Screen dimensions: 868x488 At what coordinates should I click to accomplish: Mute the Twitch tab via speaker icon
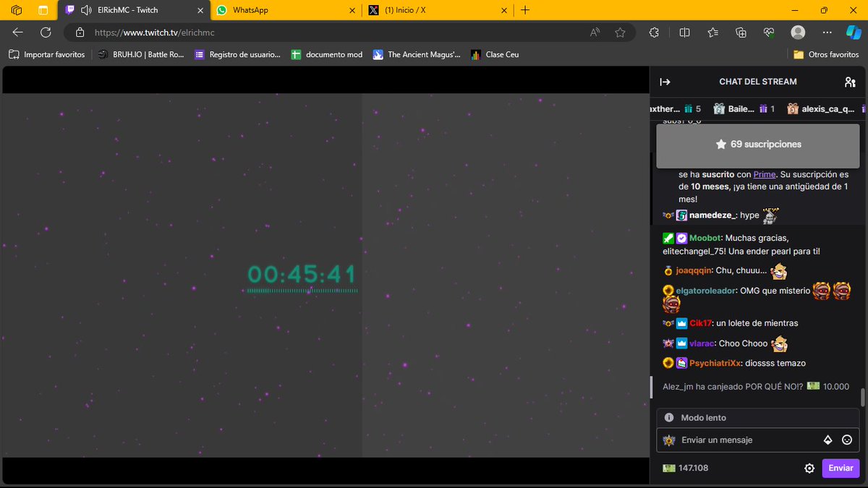pos(86,10)
